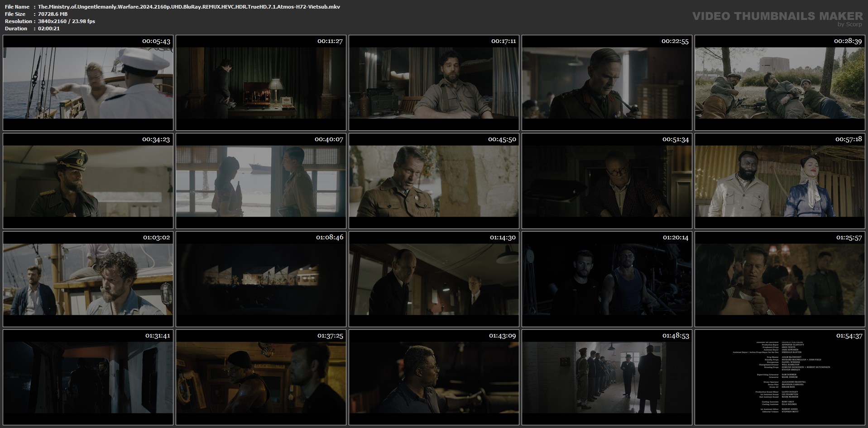Select the thumbnail at 00:17:11
This screenshot has width=868, height=428.
coord(434,83)
